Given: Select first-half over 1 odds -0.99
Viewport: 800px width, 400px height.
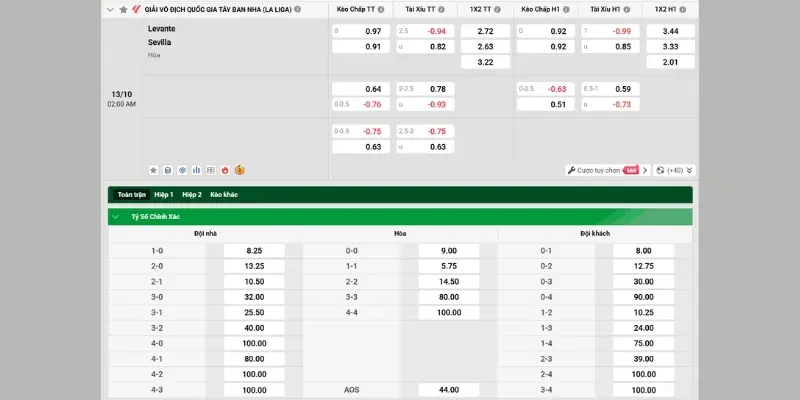Looking at the screenshot, I should pos(610,31).
